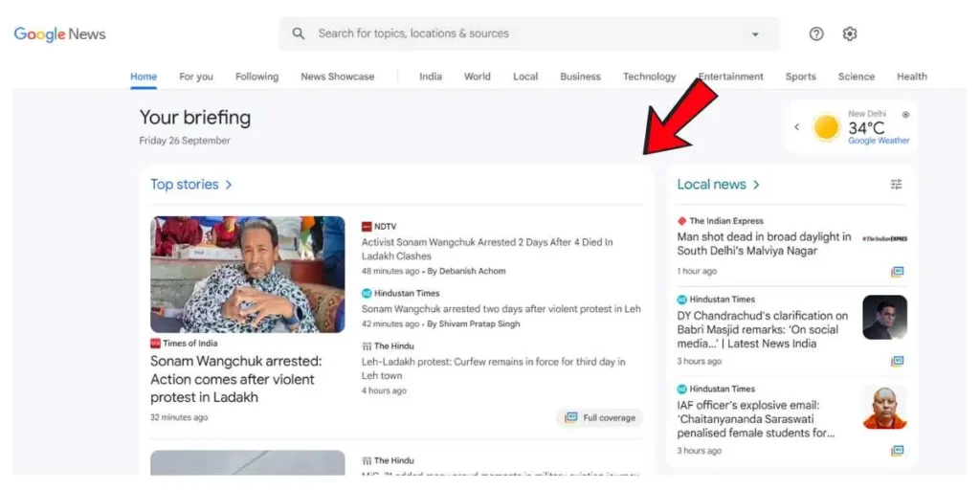980x490 pixels.
Task: Open the Technology tab
Action: click(649, 77)
